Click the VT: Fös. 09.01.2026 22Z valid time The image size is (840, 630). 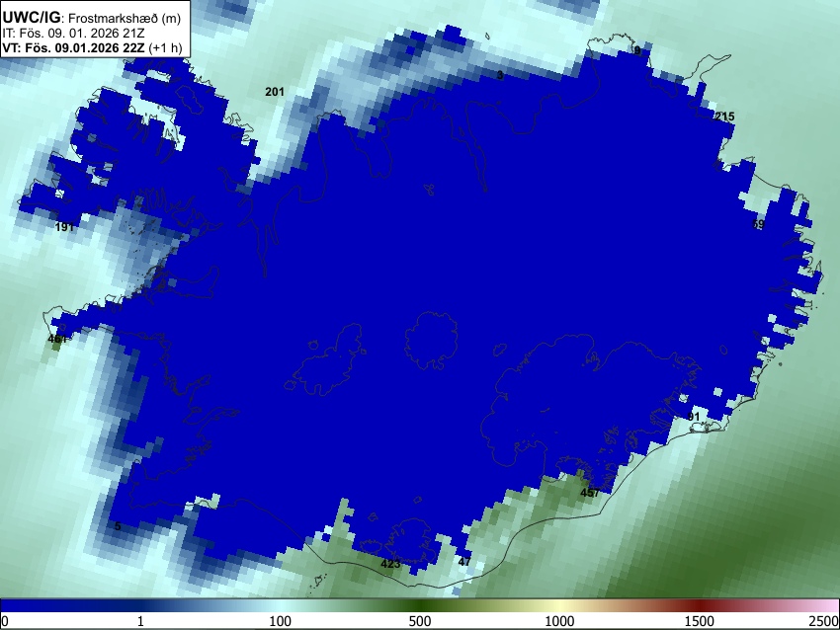coord(92,47)
